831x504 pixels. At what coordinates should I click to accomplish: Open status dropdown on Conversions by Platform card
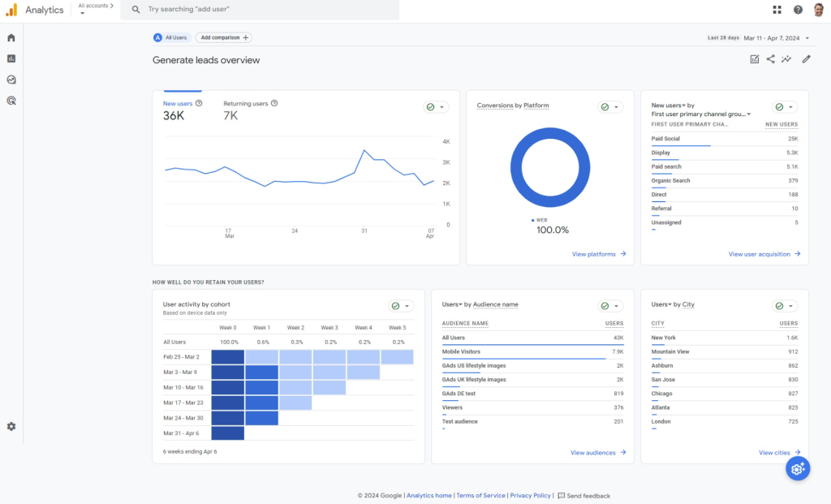pos(610,107)
